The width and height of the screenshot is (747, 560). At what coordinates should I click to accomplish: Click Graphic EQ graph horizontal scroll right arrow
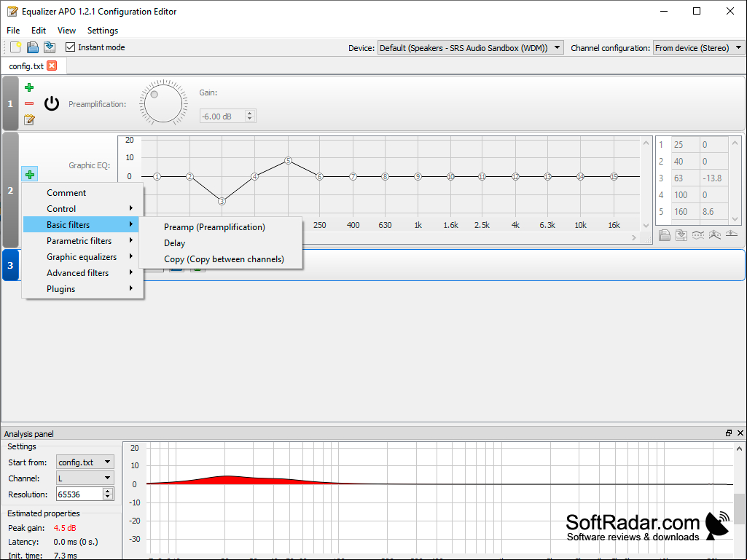pyautogui.click(x=633, y=237)
